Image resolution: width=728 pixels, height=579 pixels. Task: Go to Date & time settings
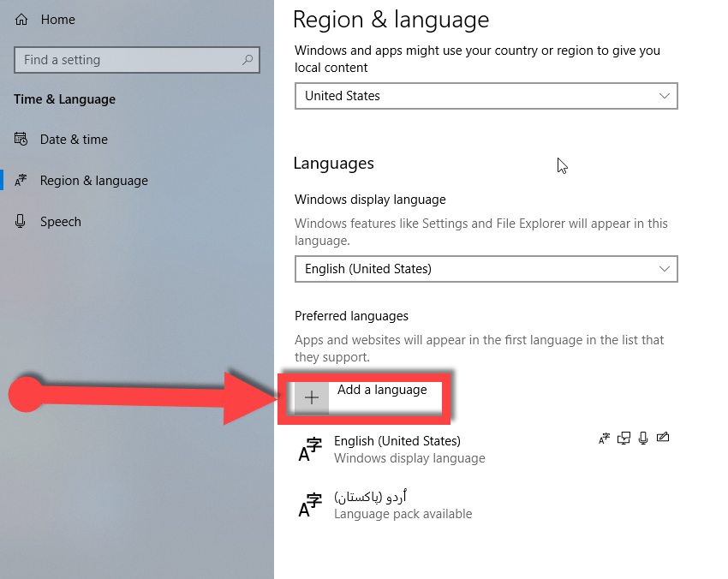(x=74, y=140)
